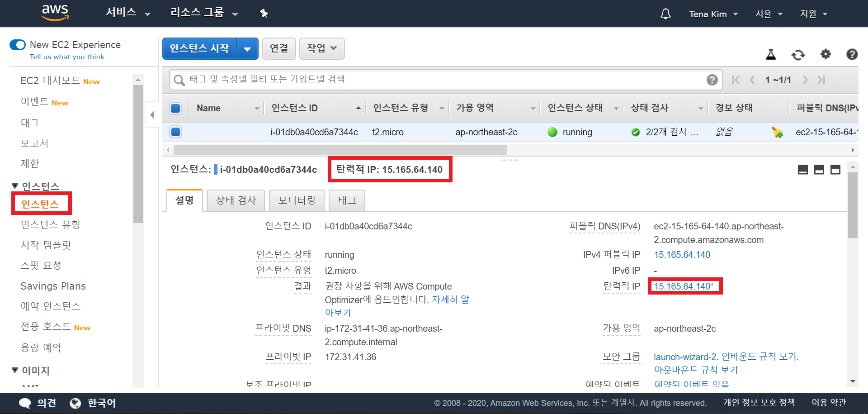Switch to the 태그 tab
The image size is (868, 414).
[347, 200]
